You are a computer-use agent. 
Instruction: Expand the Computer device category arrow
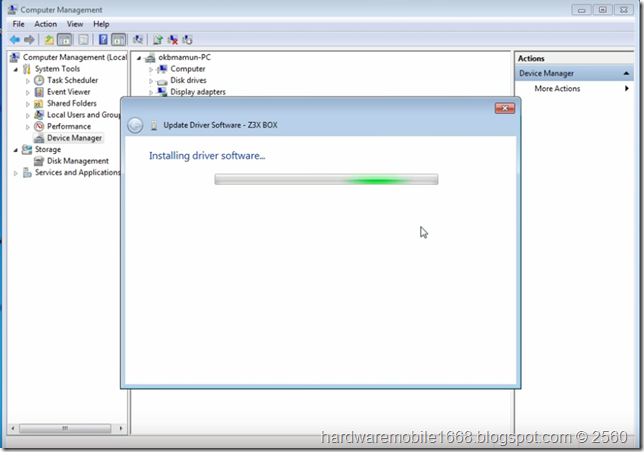click(x=151, y=69)
